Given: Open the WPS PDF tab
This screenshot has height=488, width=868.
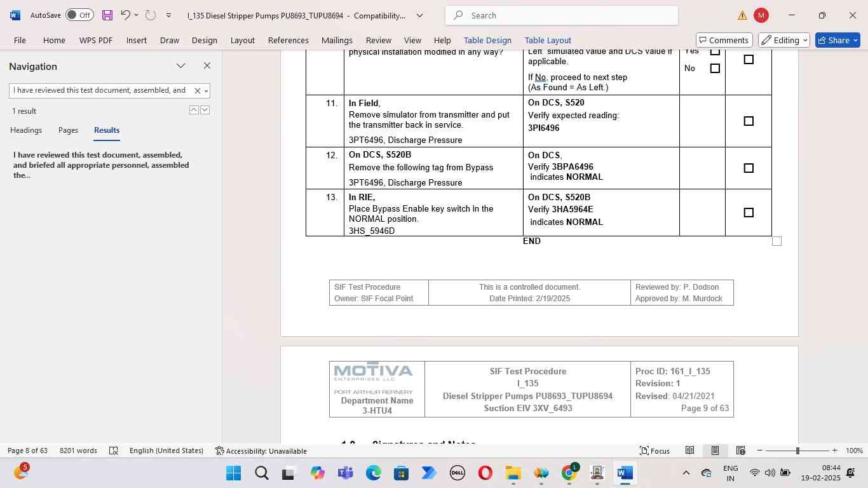Looking at the screenshot, I should point(96,40).
